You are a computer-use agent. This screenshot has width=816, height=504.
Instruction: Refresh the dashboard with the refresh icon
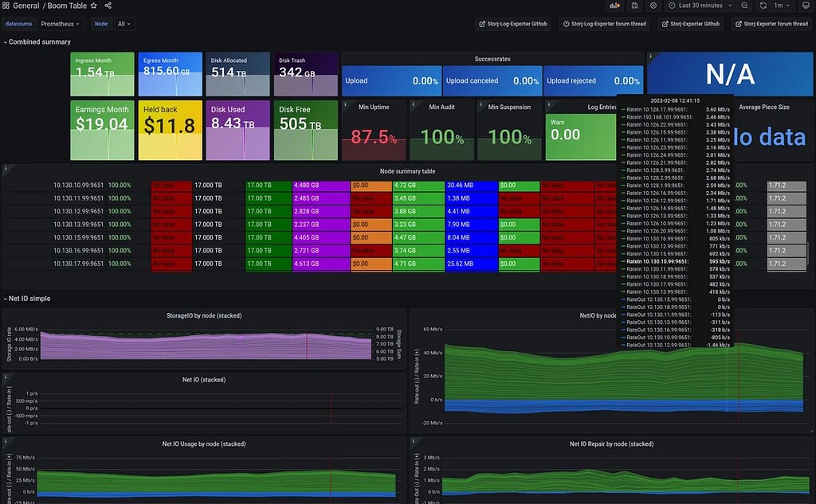click(x=763, y=6)
